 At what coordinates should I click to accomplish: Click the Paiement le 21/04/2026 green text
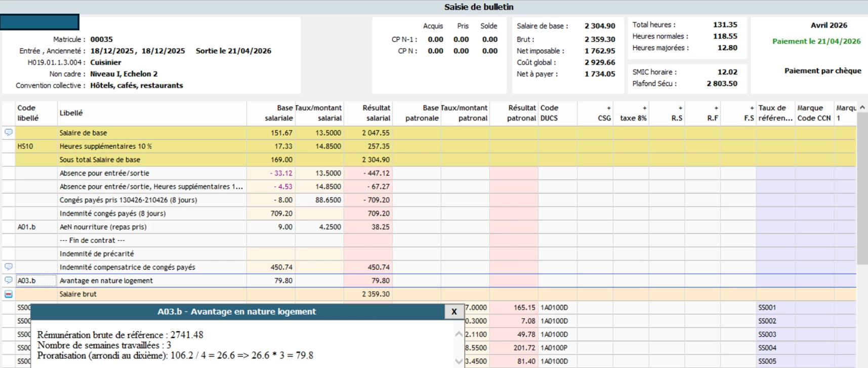[816, 41]
